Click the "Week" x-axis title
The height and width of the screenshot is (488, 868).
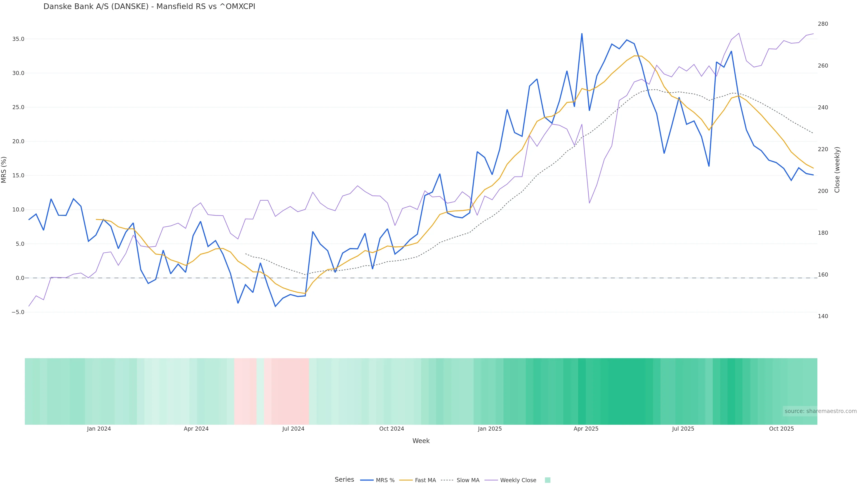421,441
